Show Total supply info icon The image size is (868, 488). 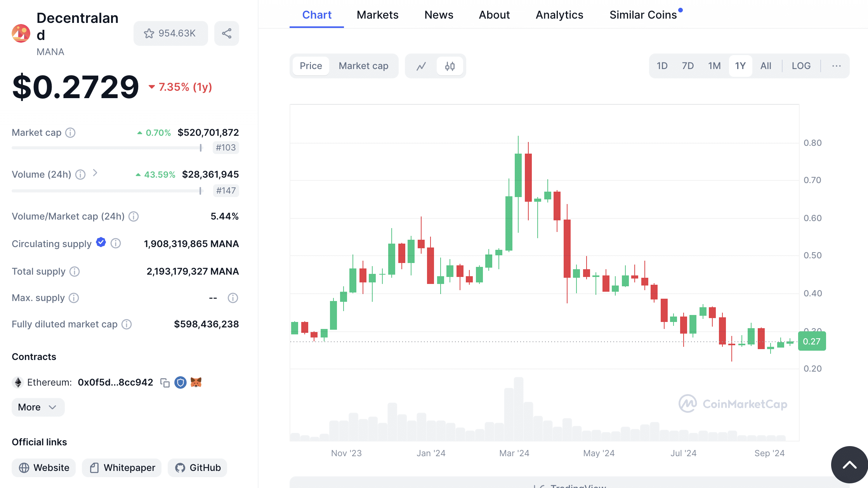click(x=75, y=272)
